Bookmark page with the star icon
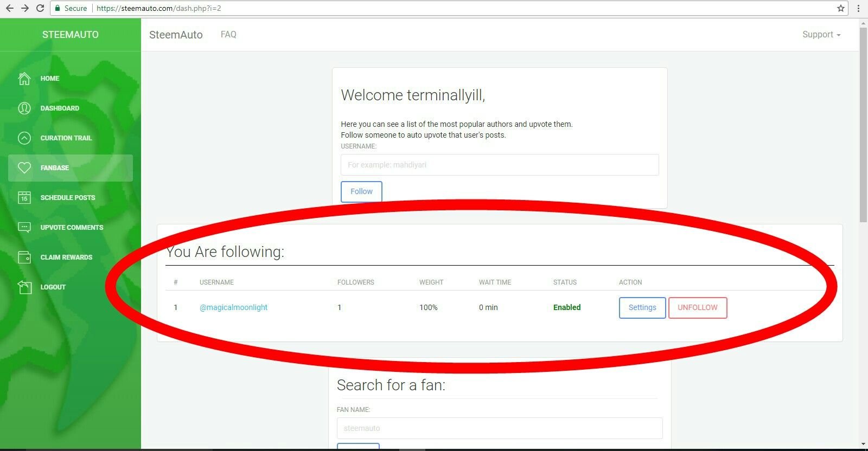 click(841, 8)
